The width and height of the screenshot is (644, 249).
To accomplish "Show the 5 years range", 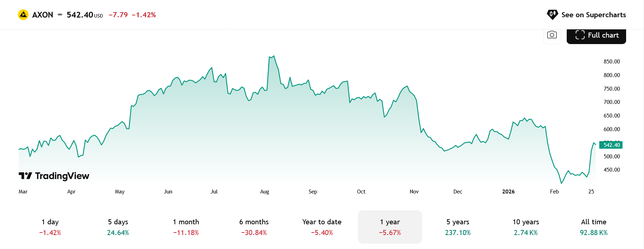I will tap(458, 227).
